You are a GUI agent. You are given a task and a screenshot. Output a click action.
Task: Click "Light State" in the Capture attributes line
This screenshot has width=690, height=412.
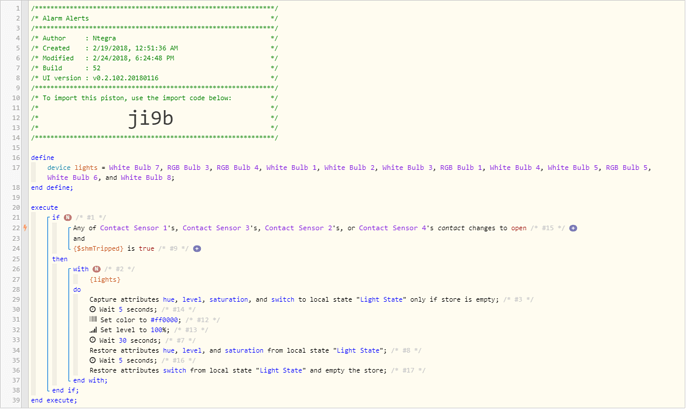tap(381, 300)
